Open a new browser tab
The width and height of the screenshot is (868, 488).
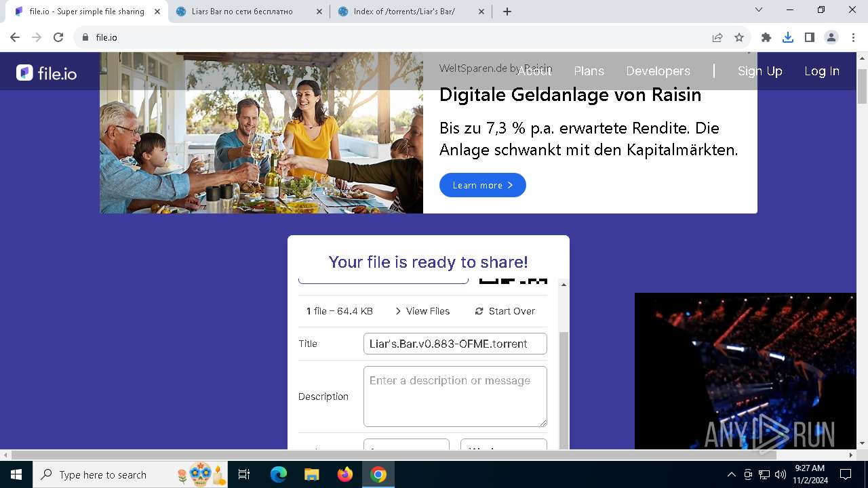[x=507, y=12]
